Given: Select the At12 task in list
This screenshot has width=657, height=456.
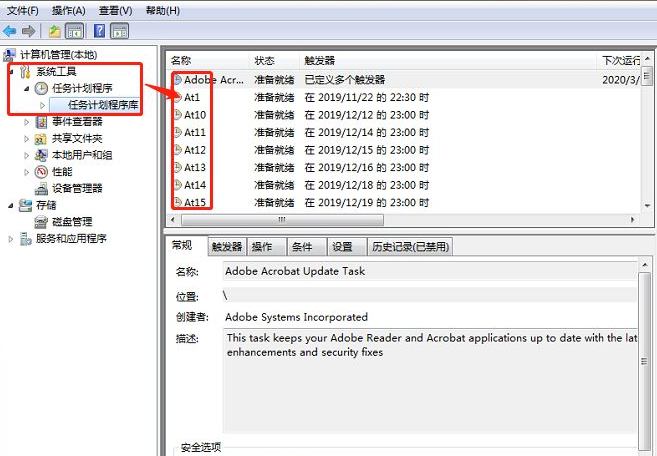Looking at the screenshot, I should 195,150.
